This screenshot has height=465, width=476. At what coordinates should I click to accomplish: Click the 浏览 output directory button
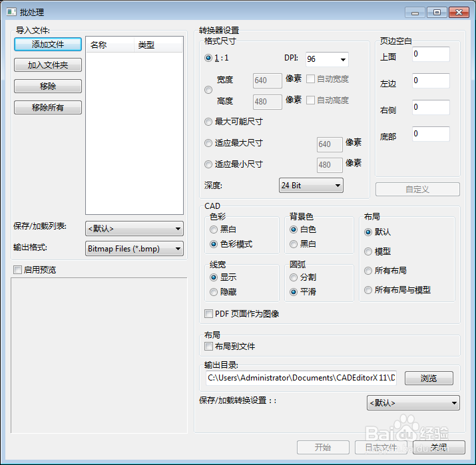pos(429,378)
